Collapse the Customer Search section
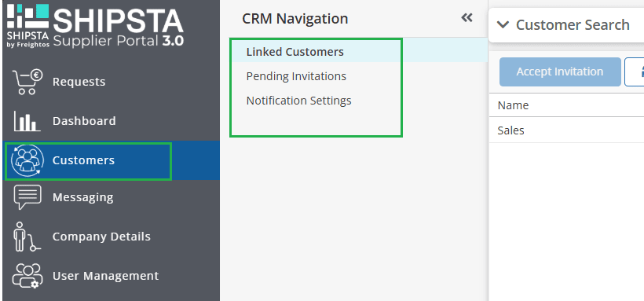Image resolution: width=644 pixels, height=301 pixels. click(503, 24)
